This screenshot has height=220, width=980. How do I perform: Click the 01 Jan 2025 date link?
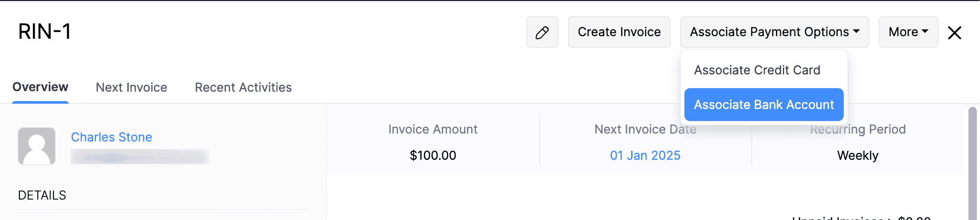[645, 156]
